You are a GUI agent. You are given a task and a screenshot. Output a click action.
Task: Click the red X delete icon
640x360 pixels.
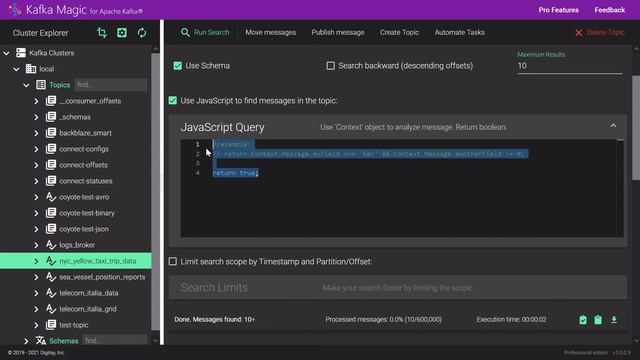tap(578, 33)
